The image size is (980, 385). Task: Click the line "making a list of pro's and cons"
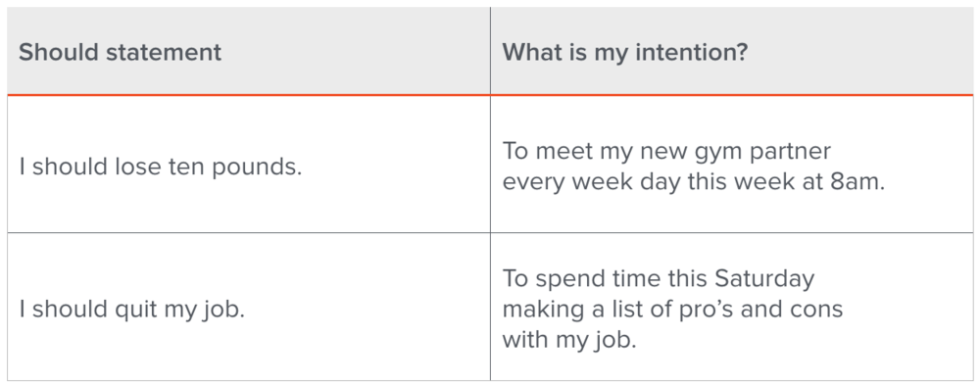(672, 310)
